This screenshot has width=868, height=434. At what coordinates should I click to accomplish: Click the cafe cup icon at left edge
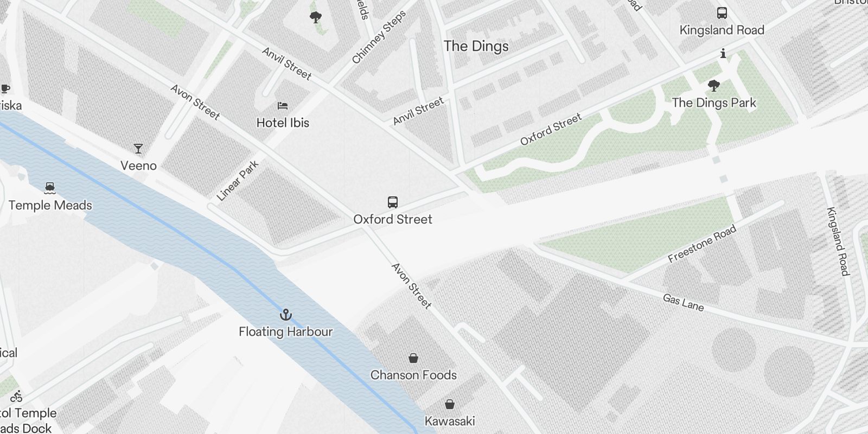[6, 88]
